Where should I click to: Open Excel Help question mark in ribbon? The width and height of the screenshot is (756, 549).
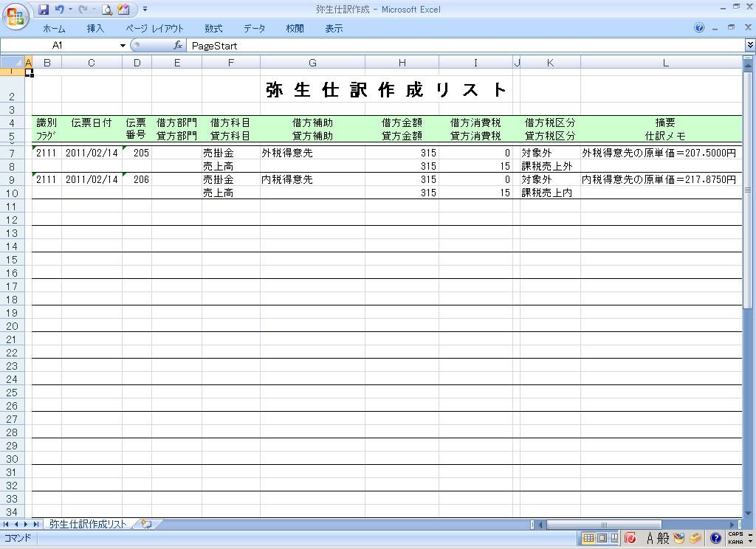(699, 28)
